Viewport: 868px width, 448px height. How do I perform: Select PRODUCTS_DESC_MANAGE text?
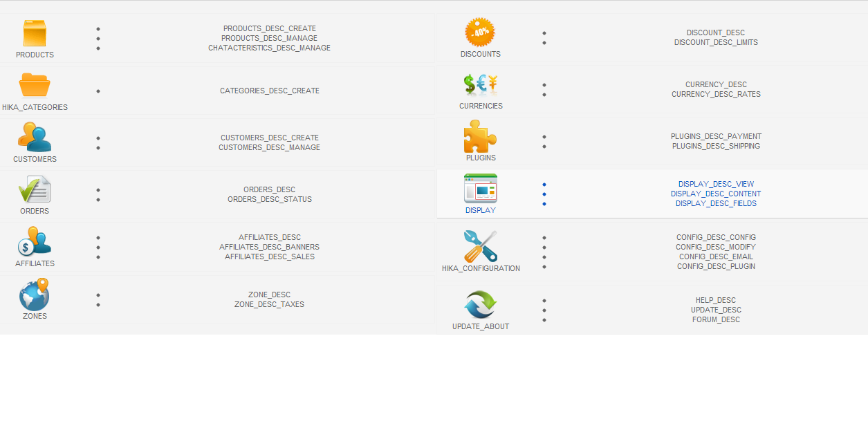click(270, 38)
